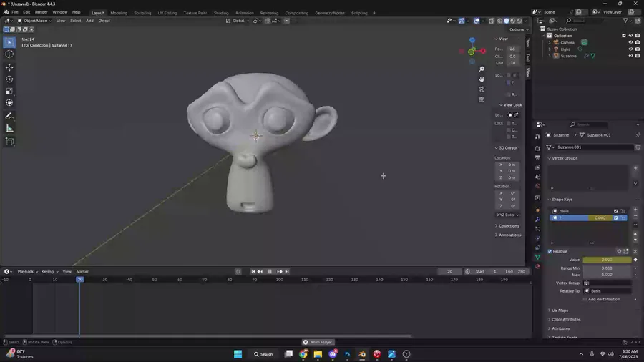Add a vertex group with plus
The height and width of the screenshot is (362, 644).
tap(635, 168)
